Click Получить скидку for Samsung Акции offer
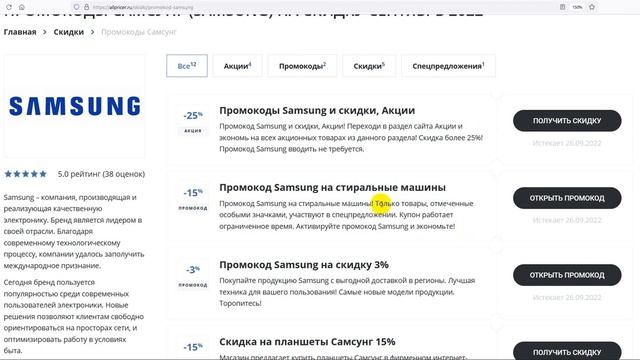The width and height of the screenshot is (640, 360). (x=567, y=120)
